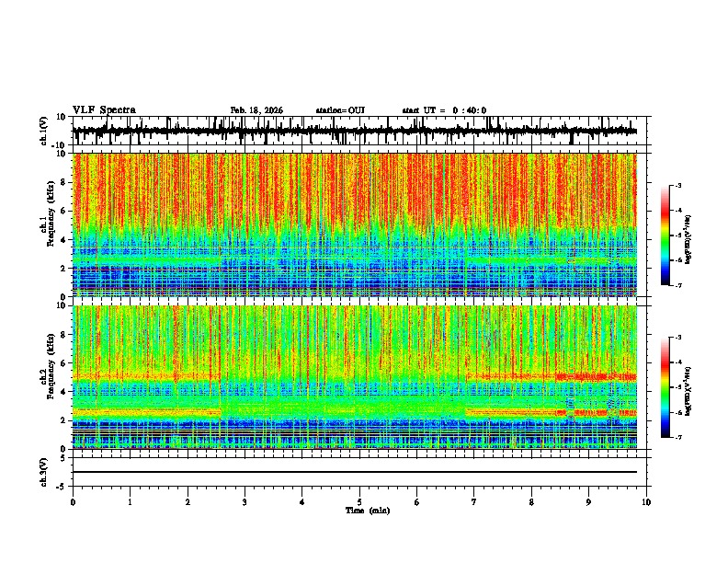Click the "-7" label on the ch.2 colorbar
Image resolution: width=728 pixels, height=563 pixels.
tap(678, 437)
